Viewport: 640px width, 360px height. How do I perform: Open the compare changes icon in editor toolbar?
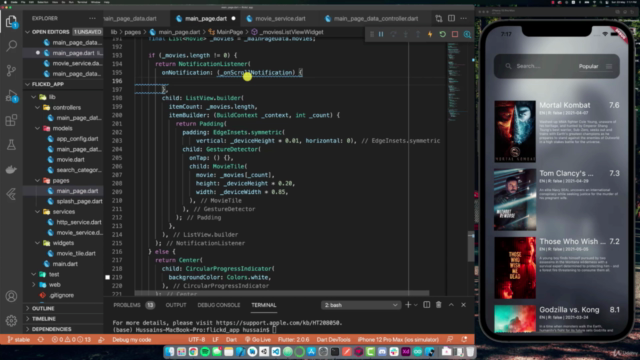(439, 18)
